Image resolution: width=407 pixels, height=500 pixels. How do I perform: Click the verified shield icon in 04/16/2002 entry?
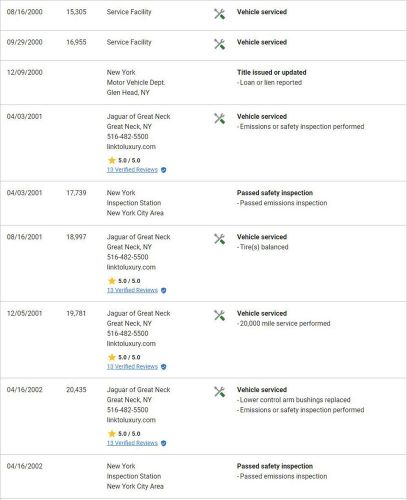tap(163, 443)
